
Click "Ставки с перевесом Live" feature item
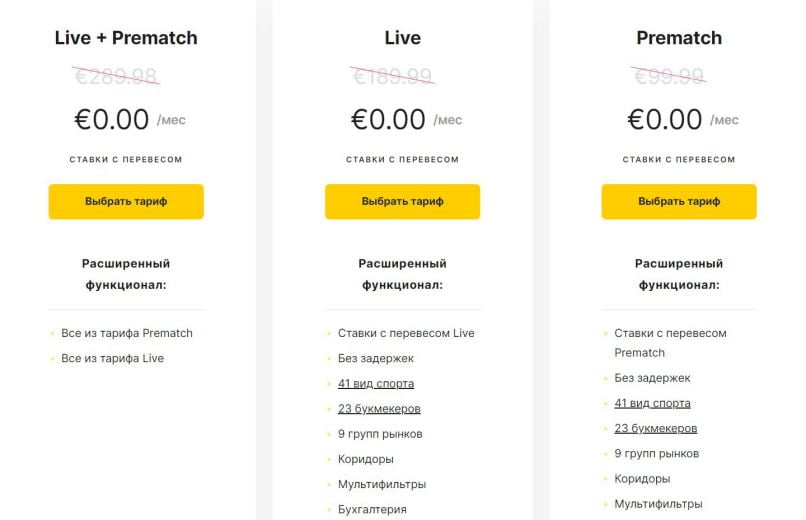(x=406, y=333)
